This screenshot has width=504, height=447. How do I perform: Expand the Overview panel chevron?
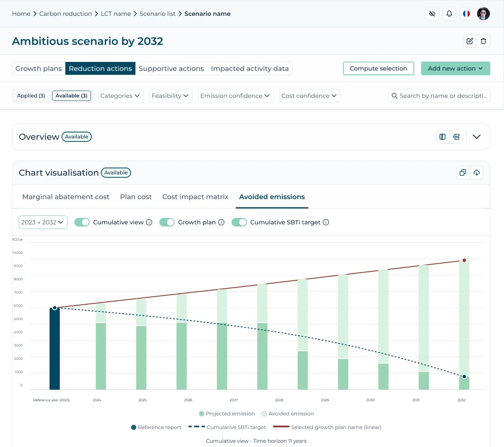476,137
